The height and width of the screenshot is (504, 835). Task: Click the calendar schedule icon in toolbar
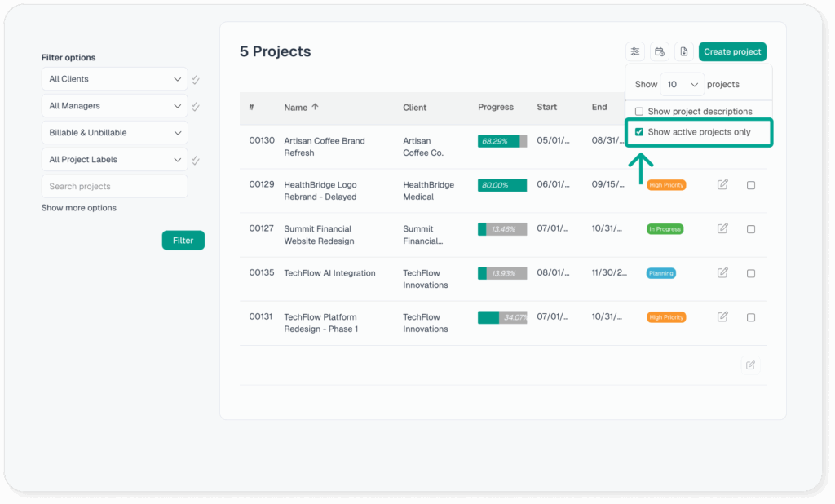[659, 51]
